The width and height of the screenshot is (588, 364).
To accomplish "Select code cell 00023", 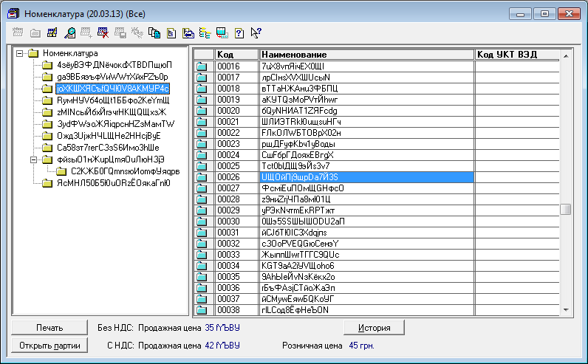I will 236,144.
